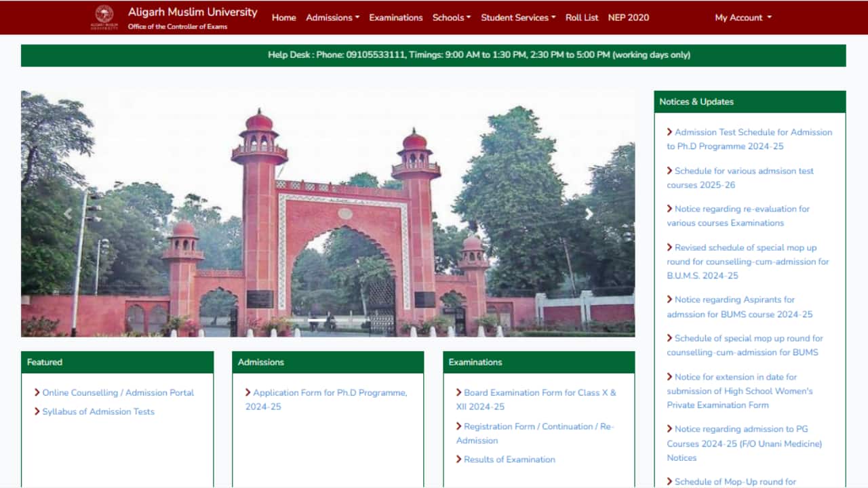The height and width of the screenshot is (488, 868).
Task: Open Ph.D Admission Test Schedule notice
Action: pyautogui.click(x=753, y=132)
